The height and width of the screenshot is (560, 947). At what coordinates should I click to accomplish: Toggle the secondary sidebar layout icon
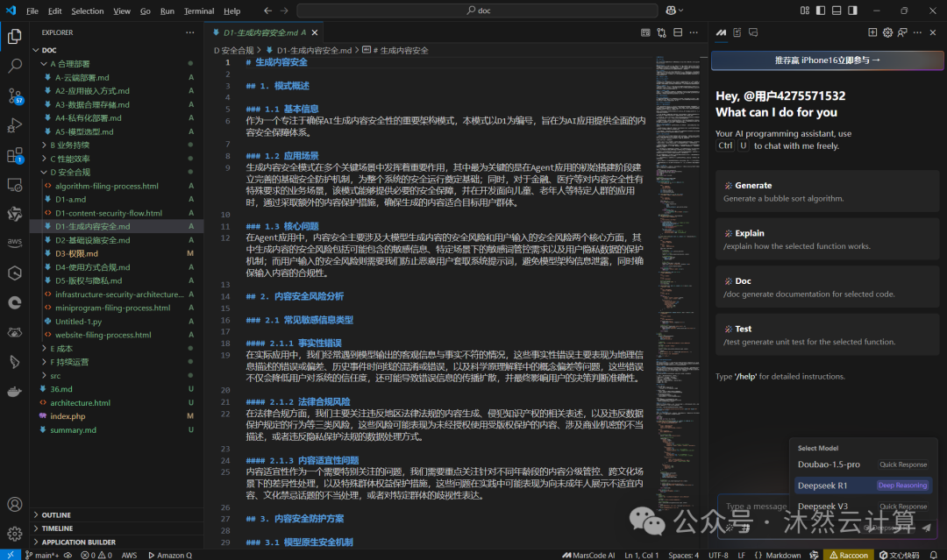pyautogui.click(x=852, y=11)
